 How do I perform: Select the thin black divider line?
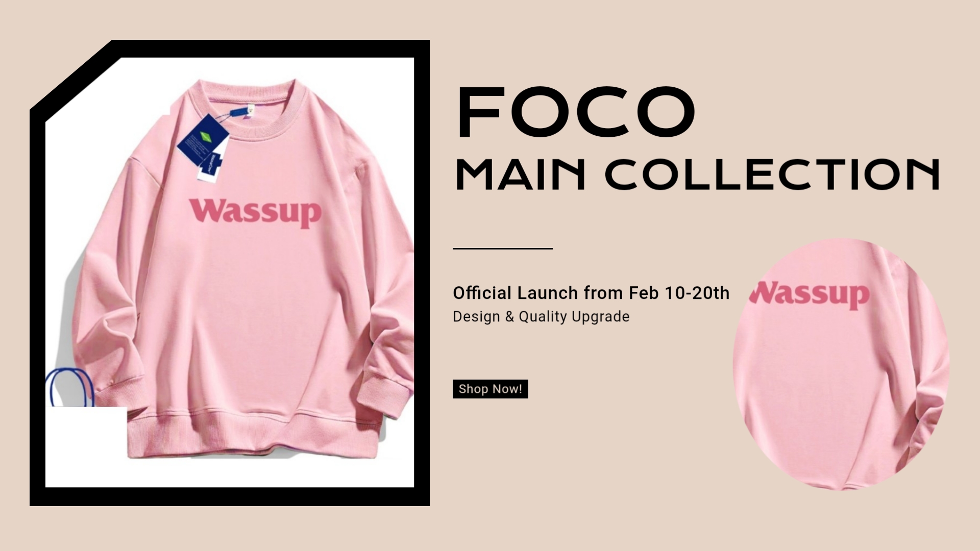pyautogui.click(x=502, y=248)
